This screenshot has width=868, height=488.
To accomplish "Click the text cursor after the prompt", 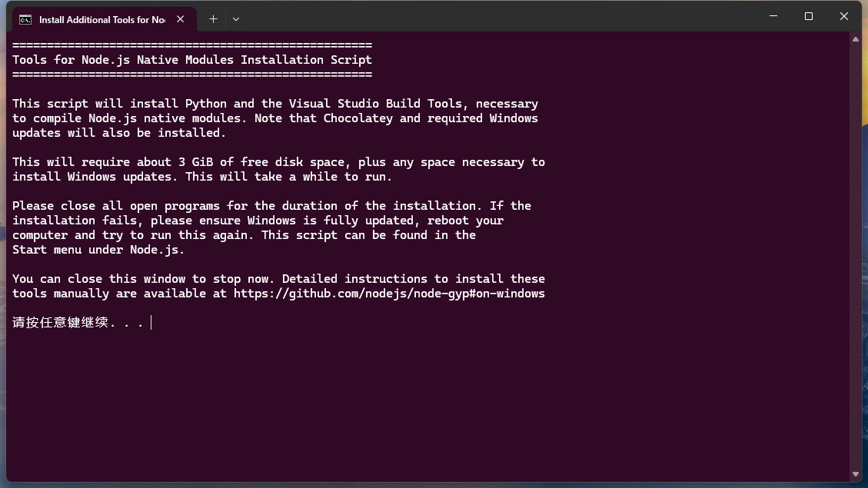I will tap(151, 323).
